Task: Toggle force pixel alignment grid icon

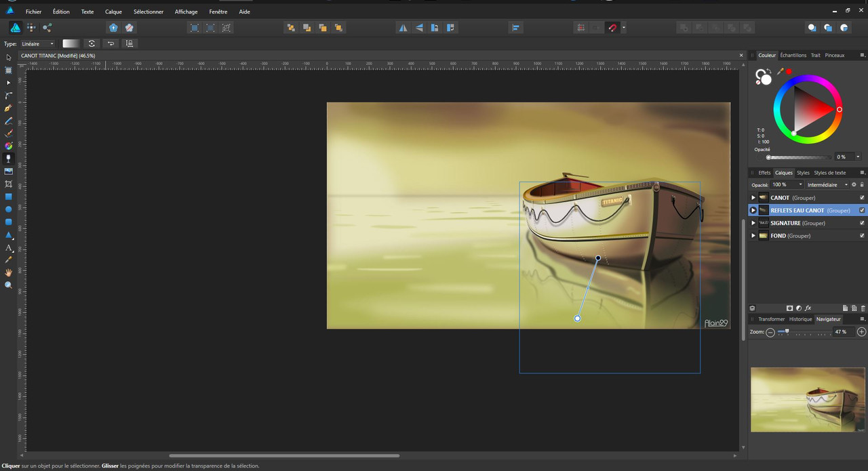Action: click(580, 28)
